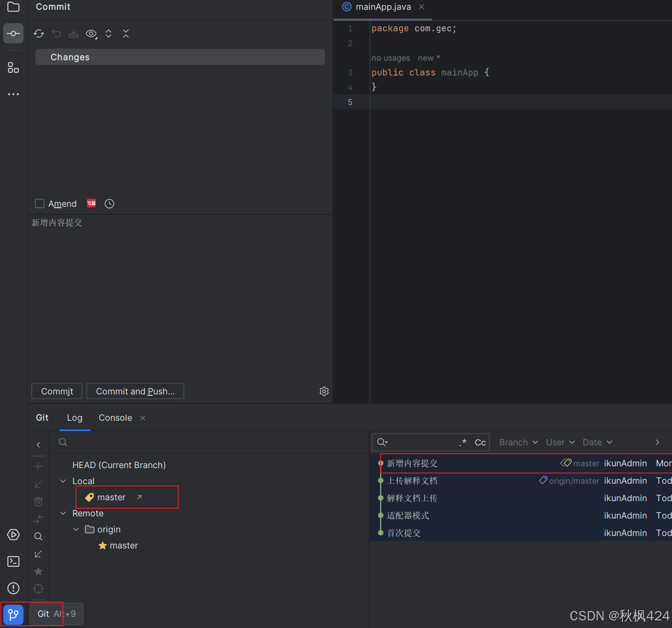Select the mainApp.java editor tab
Image resolution: width=672 pixels, height=628 pixels.
point(383,7)
